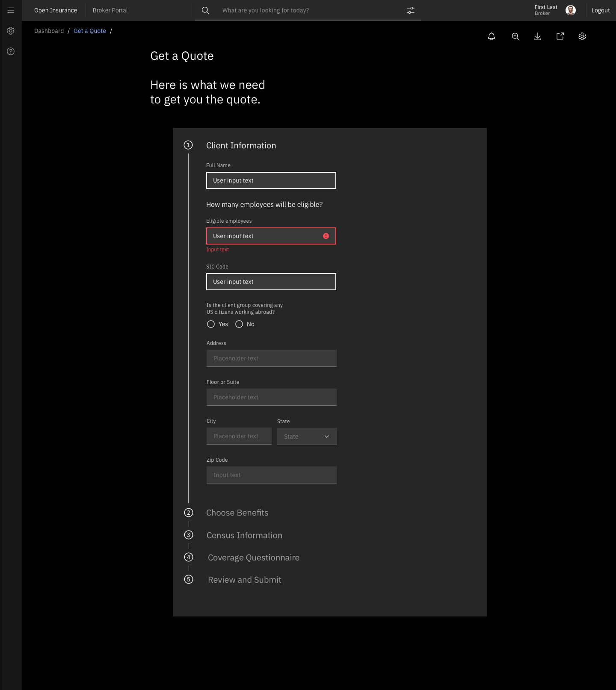Go to the Dashboard breadcrumb
The height and width of the screenshot is (690, 616).
[49, 31]
